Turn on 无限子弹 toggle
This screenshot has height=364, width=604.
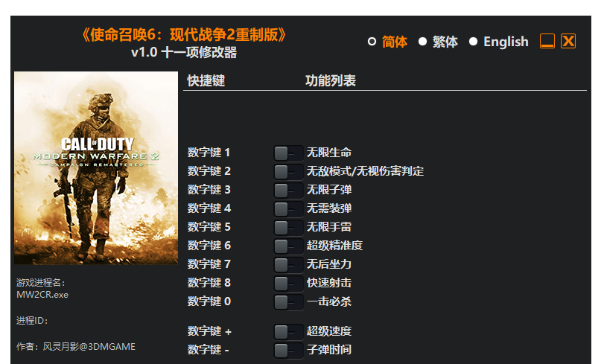coord(288,190)
